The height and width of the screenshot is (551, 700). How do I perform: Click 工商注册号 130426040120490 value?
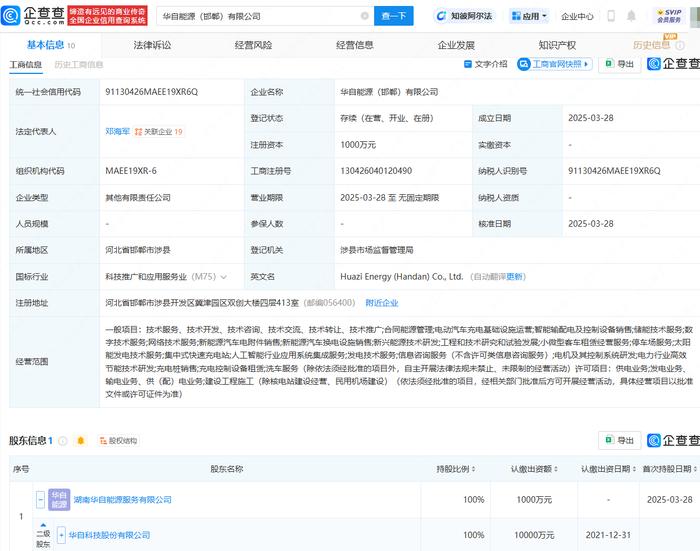376,171
